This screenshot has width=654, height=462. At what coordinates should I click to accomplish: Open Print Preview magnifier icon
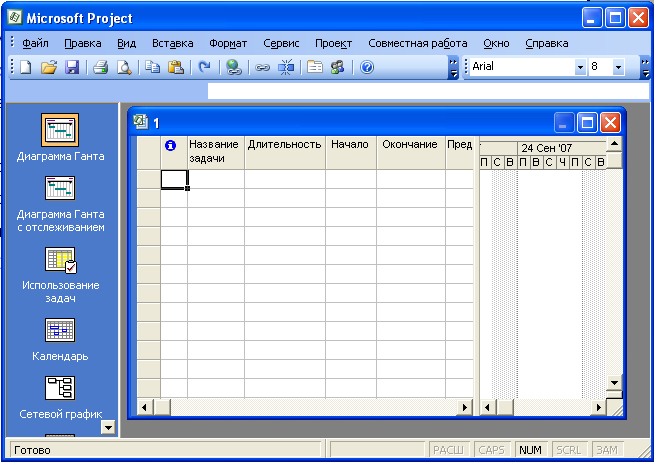124,67
